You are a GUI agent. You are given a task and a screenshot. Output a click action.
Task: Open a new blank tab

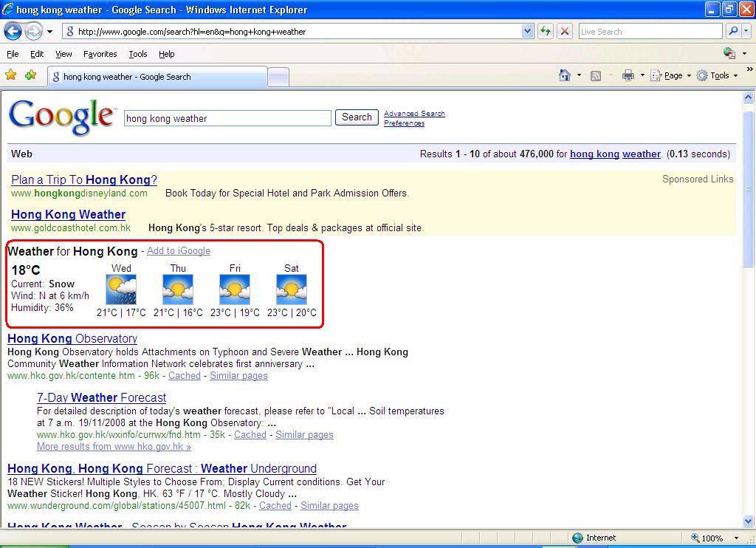[278, 78]
